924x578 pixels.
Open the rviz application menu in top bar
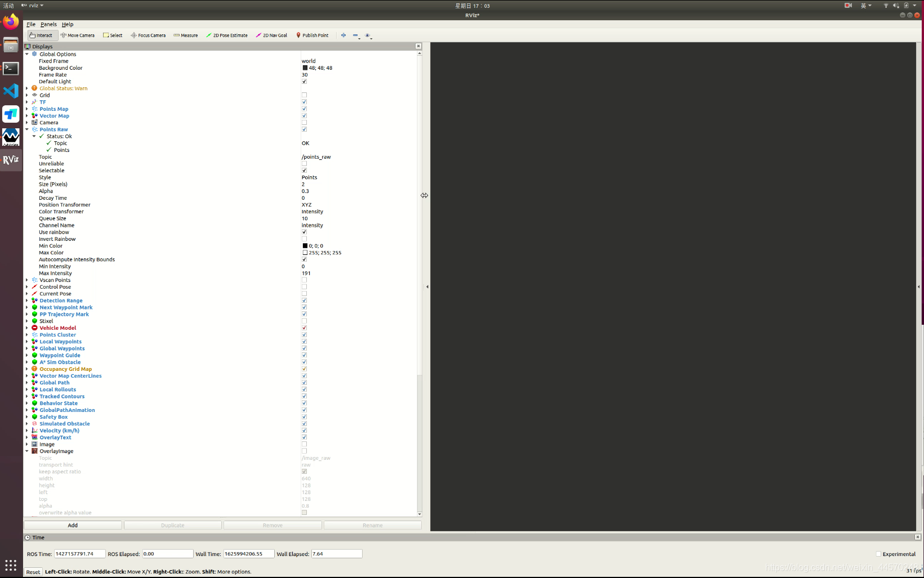point(33,6)
